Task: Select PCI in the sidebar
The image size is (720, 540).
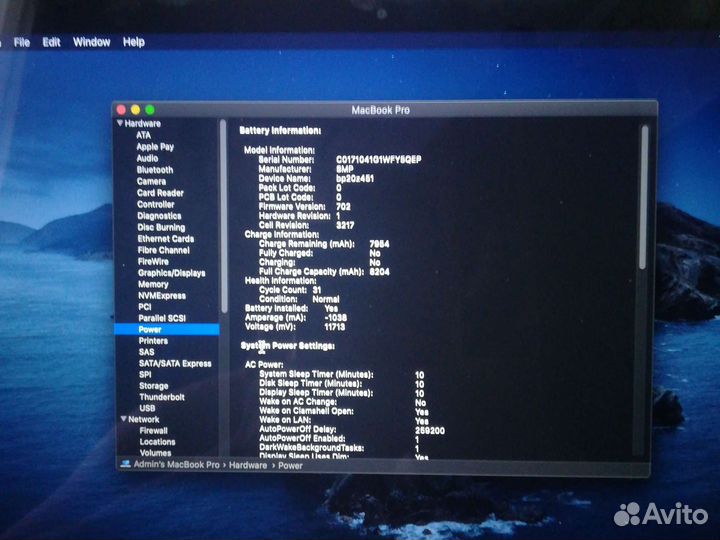Action: point(145,307)
